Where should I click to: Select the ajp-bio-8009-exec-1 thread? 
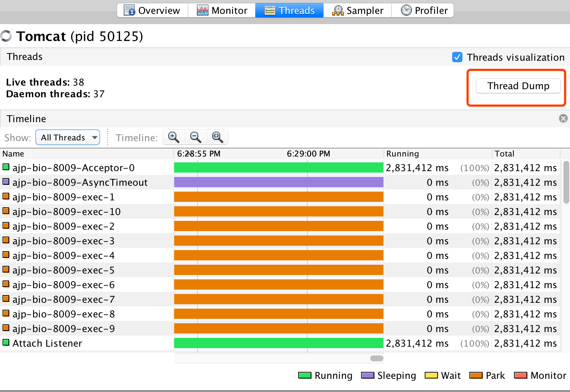pyautogui.click(x=280, y=197)
